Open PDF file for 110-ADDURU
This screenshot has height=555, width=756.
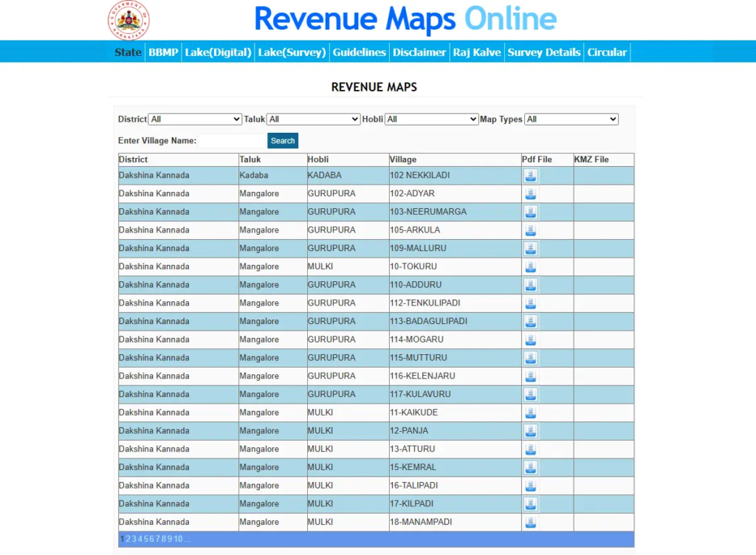coord(530,285)
